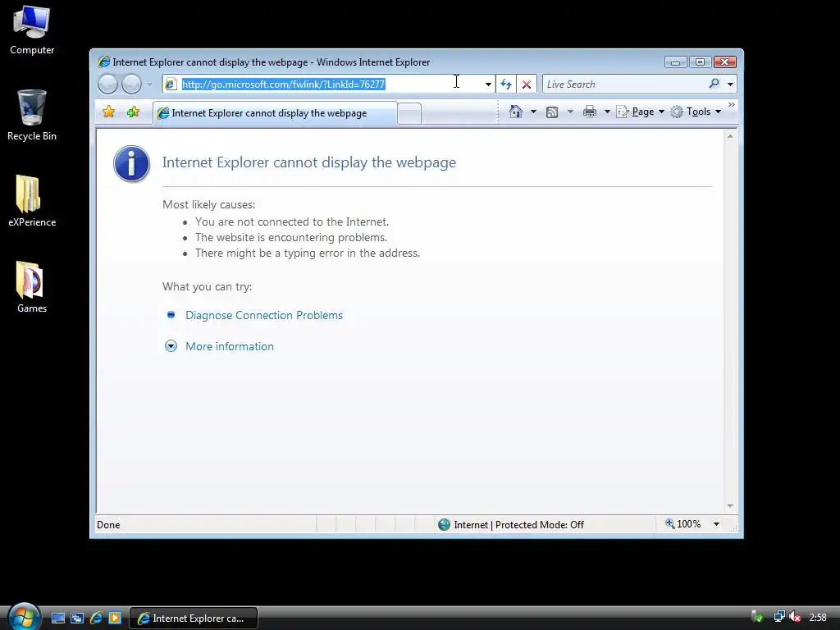Expand the address bar history dropdown
This screenshot has width=840, height=630.
coord(488,84)
